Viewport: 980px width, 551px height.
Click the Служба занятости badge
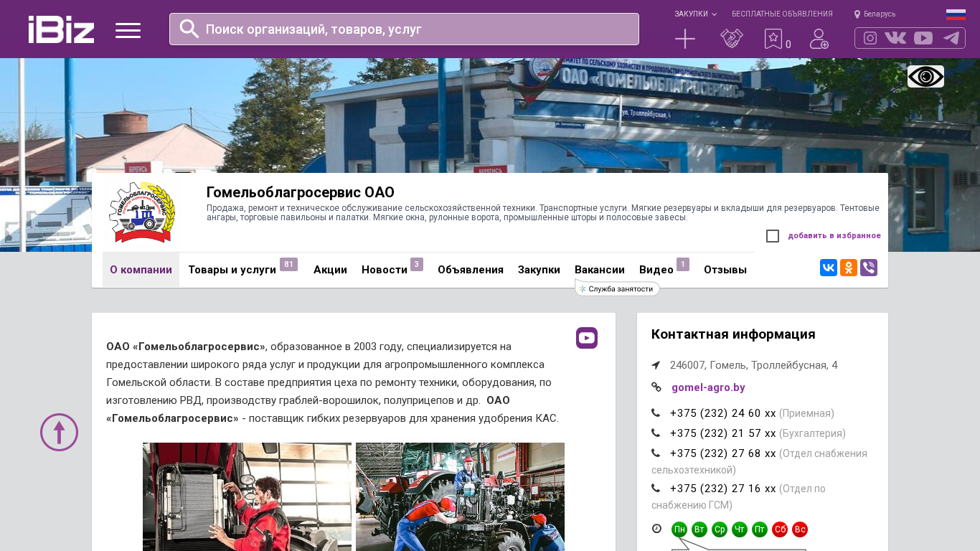pyautogui.click(x=617, y=288)
